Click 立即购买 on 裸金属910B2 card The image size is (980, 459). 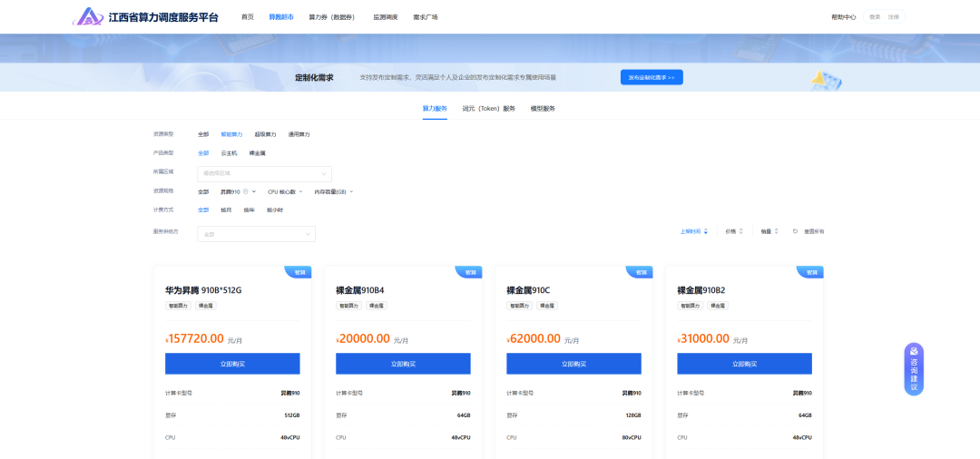tap(744, 364)
